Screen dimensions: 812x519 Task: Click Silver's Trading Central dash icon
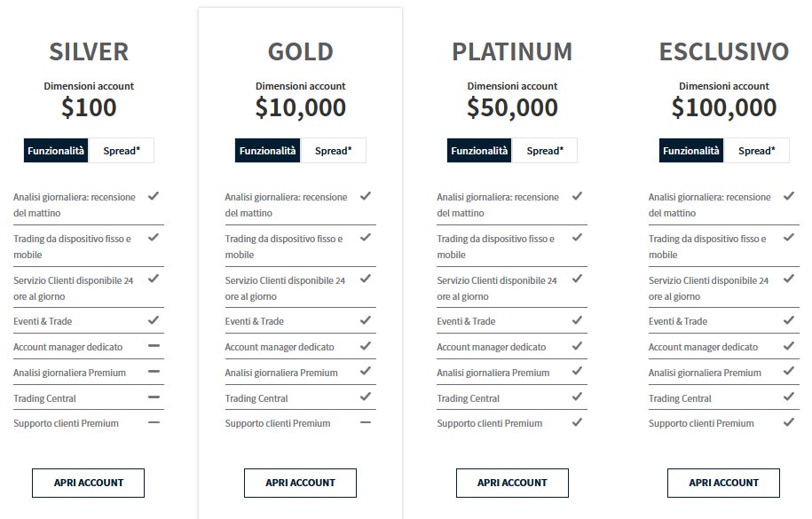[154, 397]
